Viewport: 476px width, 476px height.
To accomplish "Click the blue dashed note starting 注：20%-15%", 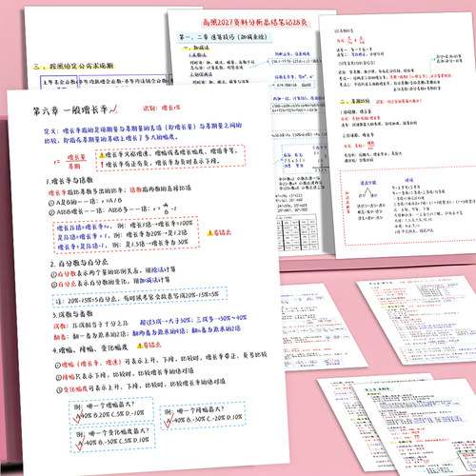I will [140, 296].
